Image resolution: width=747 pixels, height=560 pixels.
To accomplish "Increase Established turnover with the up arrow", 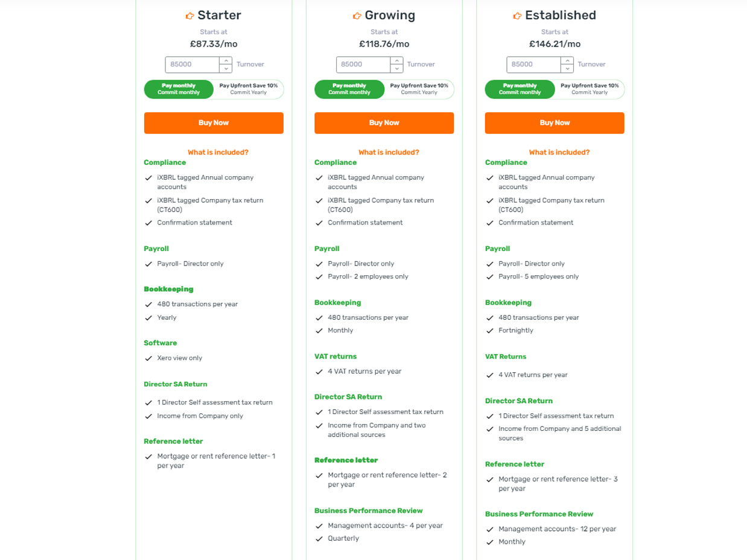I will coord(567,60).
